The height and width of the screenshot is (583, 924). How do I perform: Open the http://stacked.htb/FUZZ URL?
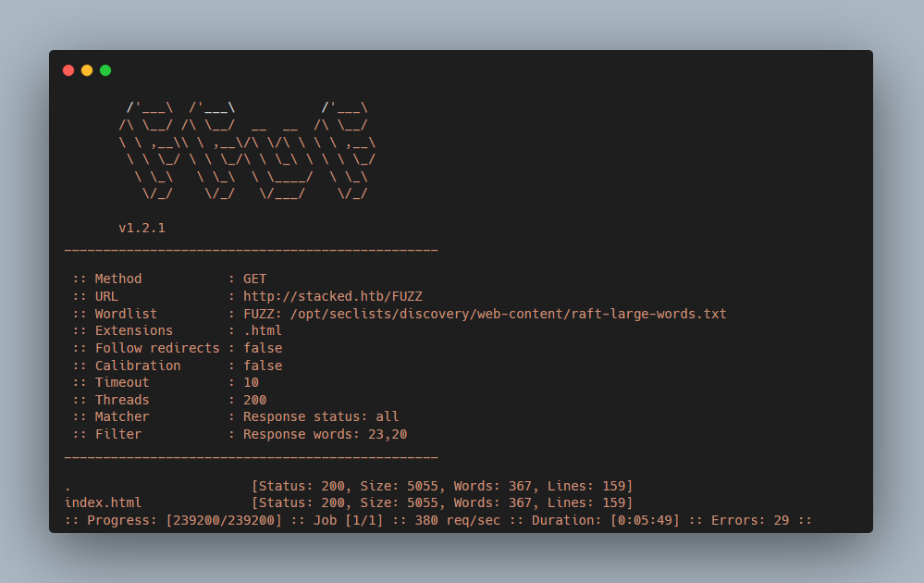(x=333, y=296)
